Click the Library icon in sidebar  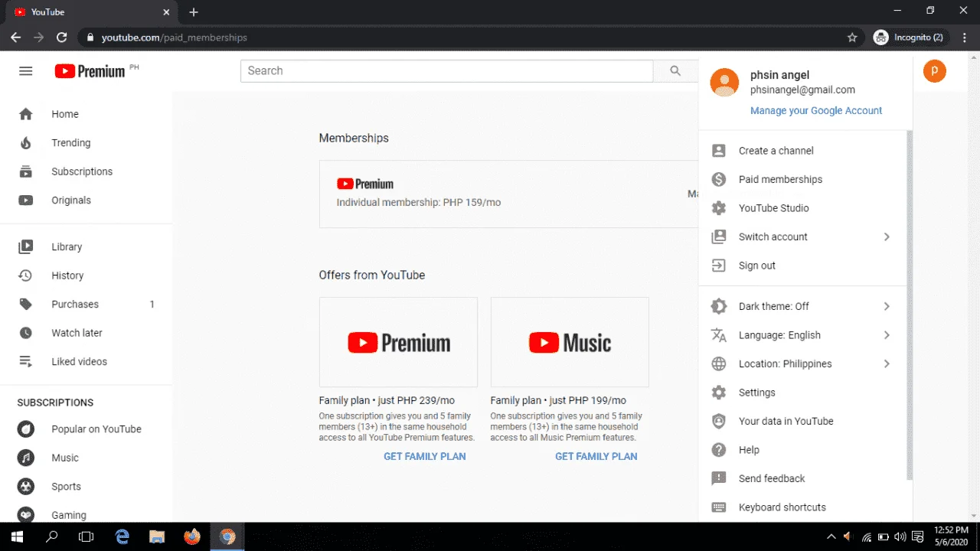26,247
